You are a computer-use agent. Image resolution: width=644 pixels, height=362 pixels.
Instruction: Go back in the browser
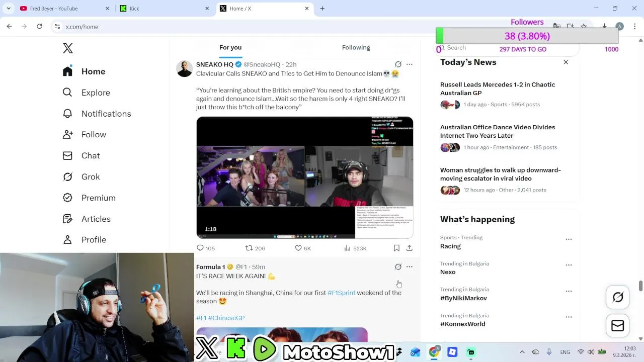pos(9,26)
